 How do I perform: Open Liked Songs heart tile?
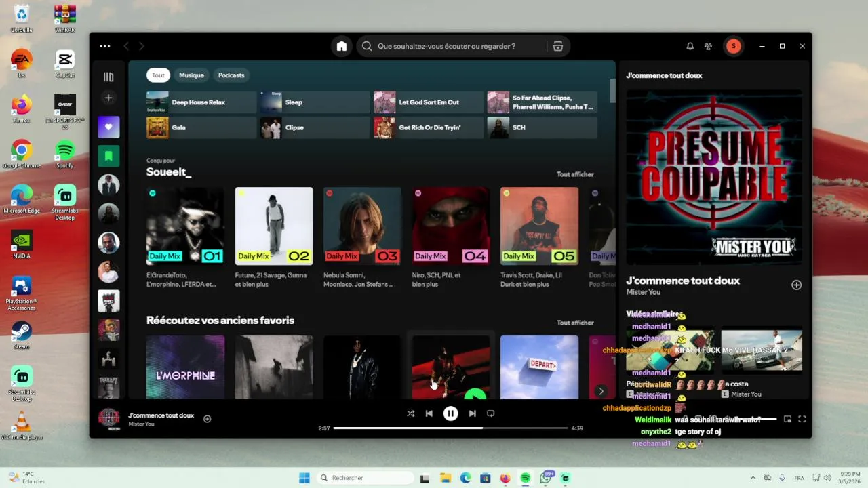pyautogui.click(x=108, y=127)
